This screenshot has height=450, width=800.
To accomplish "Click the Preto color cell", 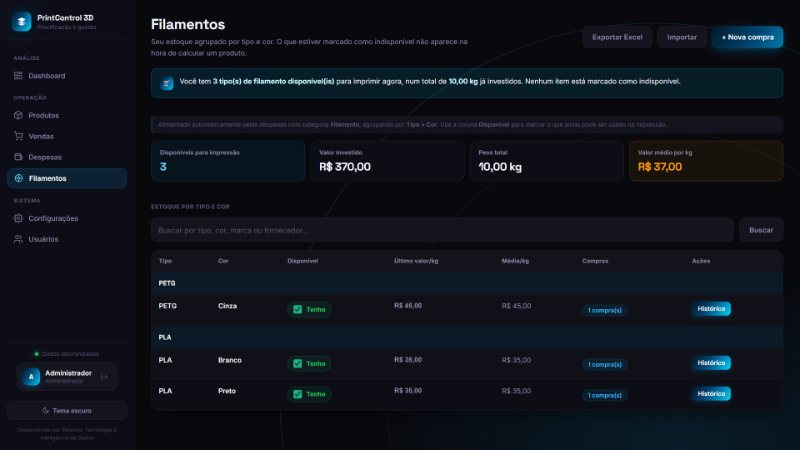I will point(227,391).
